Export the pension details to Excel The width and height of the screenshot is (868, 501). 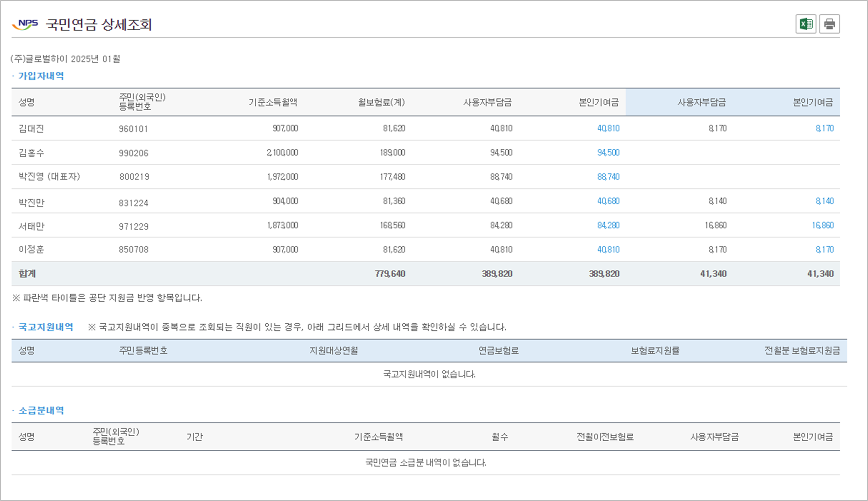[806, 24]
